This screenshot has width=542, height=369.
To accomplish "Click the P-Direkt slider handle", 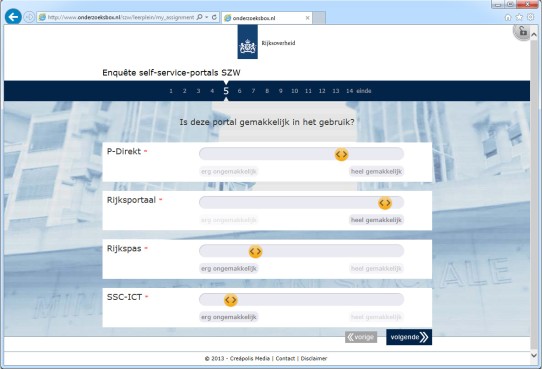I will (341, 154).
